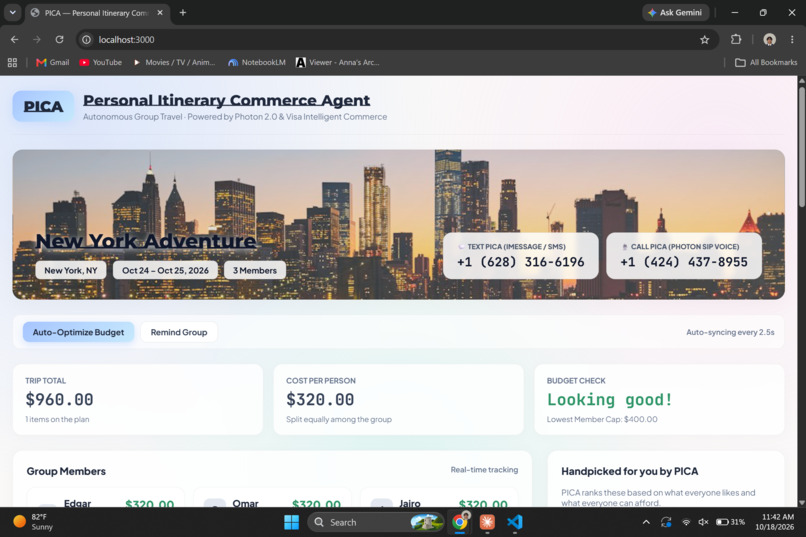This screenshot has height=537, width=806.
Task: Click the battery 31% indicator
Action: [x=730, y=522]
